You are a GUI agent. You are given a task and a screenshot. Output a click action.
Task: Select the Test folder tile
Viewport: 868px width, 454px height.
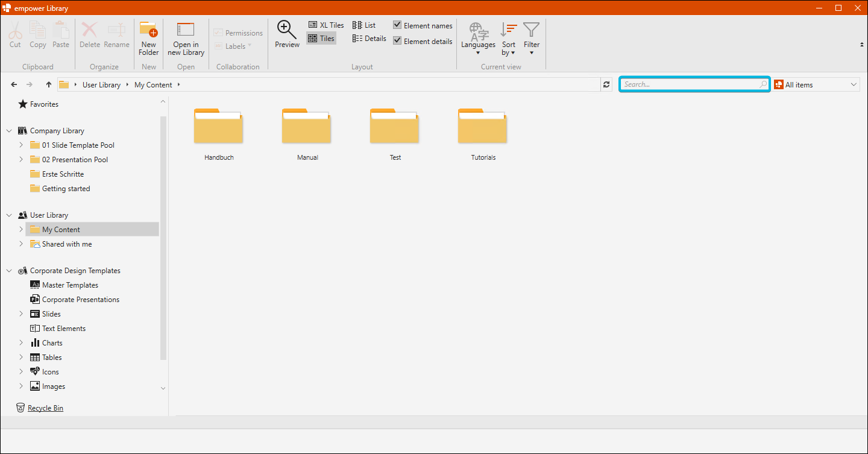(x=395, y=134)
